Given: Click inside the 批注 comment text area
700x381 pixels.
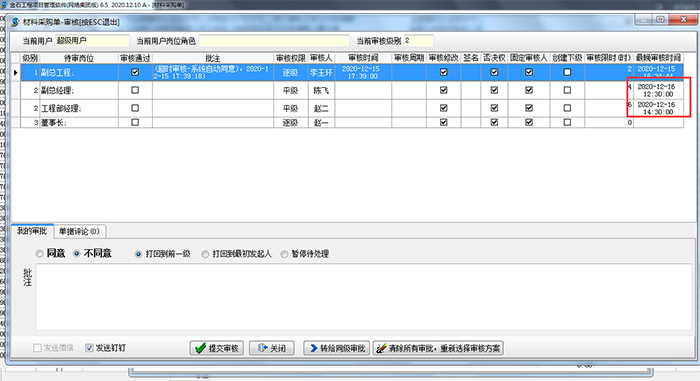Looking at the screenshot, I should 364,297.
